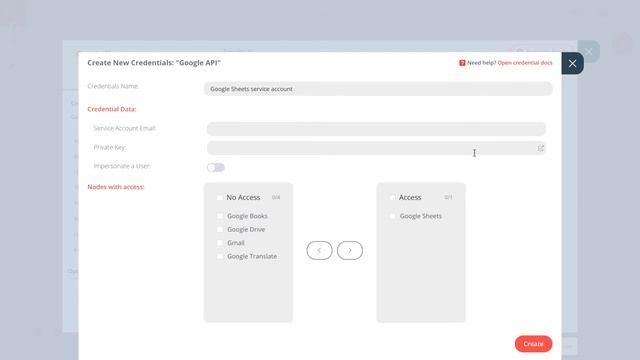
Task: Check the Google Translate checkbox
Action: pos(220,256)
